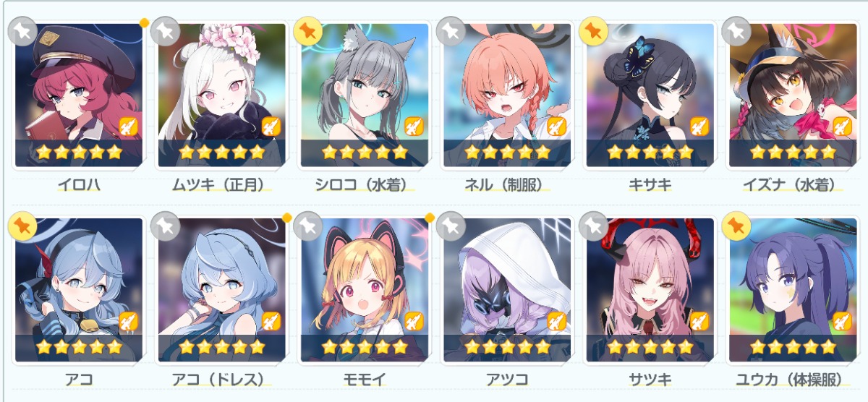Image resolution: width=868 pixels, height=402 pixels.
Task: Pin the イズナ(水着) character card
Action: [736, 31]
